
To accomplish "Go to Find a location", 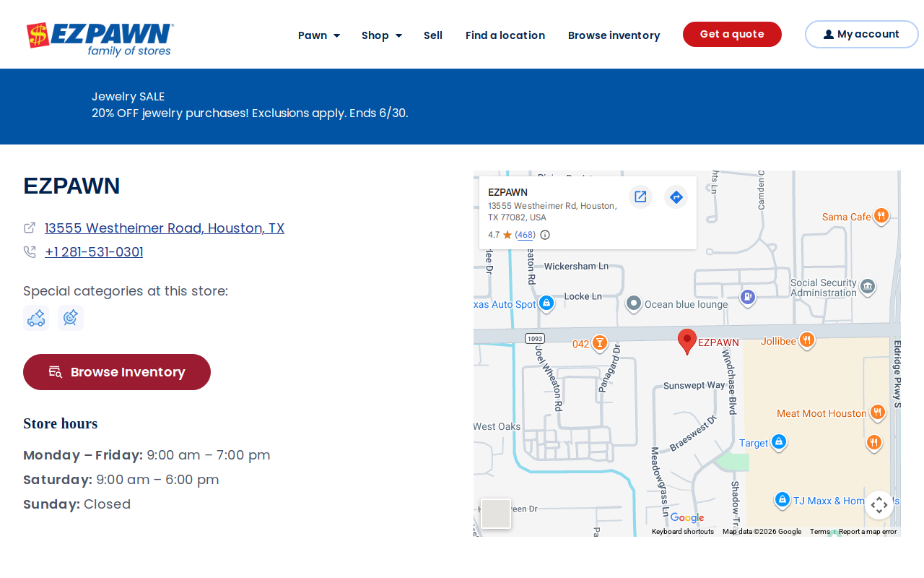I will point(505,35).
